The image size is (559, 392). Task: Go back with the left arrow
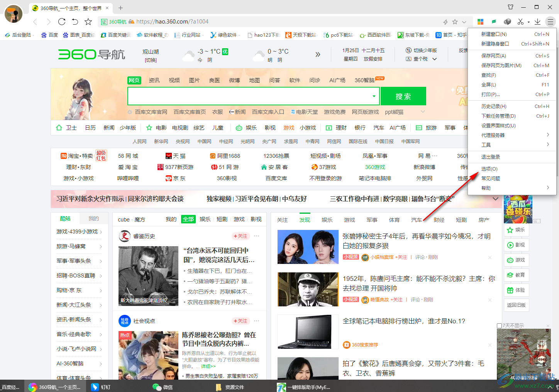click(35, 22)
